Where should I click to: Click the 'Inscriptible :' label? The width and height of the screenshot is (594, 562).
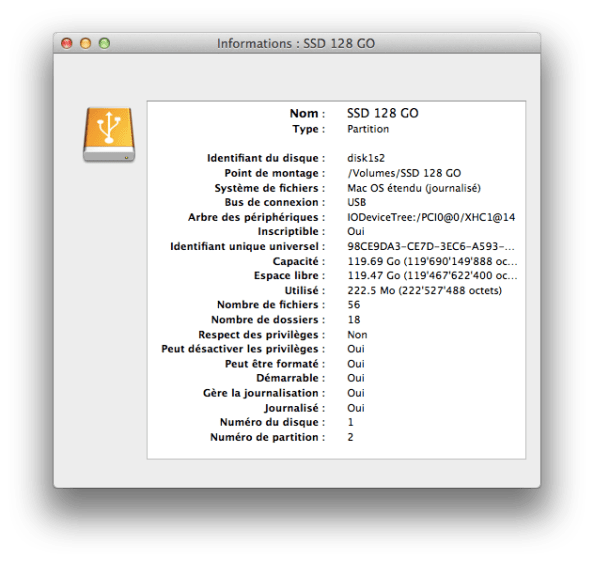click(291, 231)
